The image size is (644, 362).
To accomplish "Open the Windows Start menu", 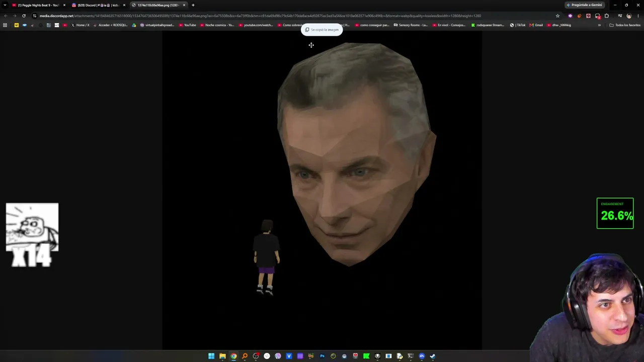I will 211,356.
